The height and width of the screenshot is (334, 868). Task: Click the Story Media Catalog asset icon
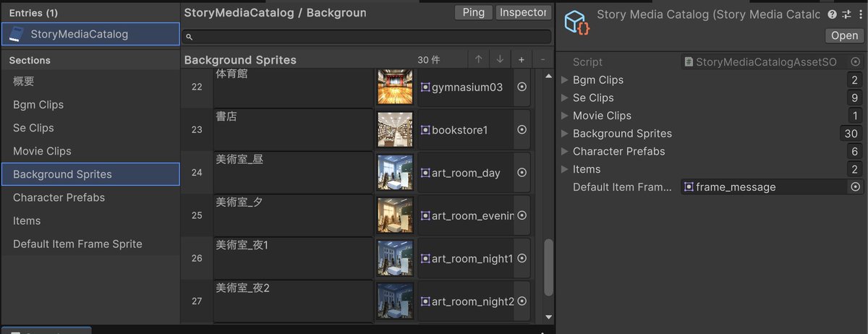point(576,22)
